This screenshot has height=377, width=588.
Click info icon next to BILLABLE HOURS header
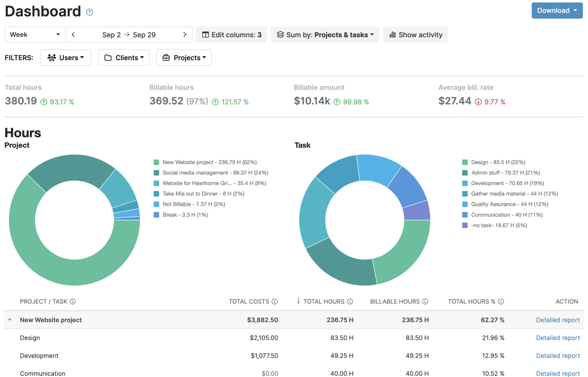[425, 302]
